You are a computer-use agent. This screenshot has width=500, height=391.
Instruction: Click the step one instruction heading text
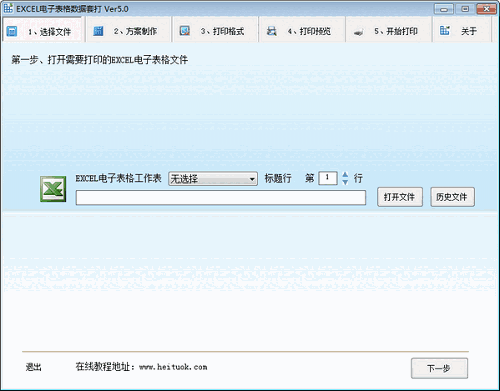100,60
